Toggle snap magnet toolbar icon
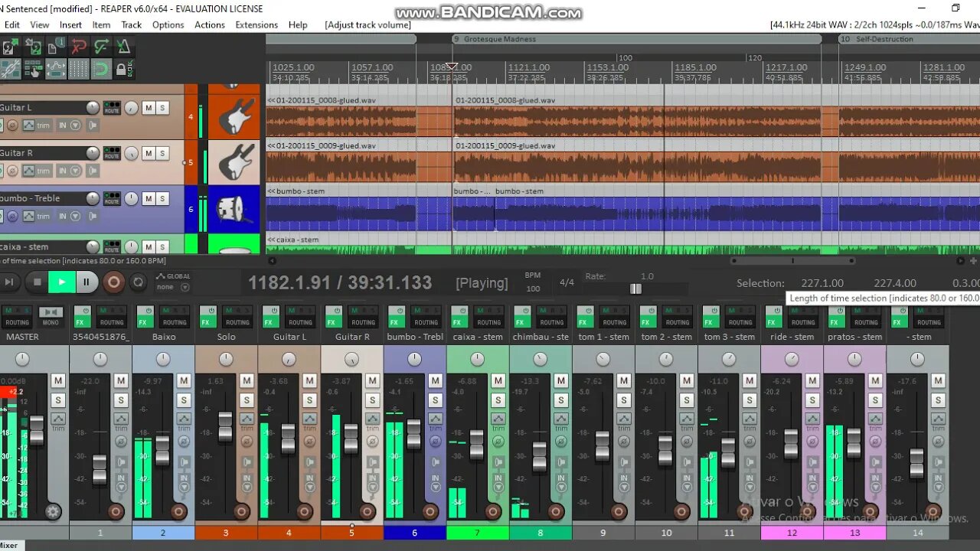980x551 pixels. tap(101, 70)
